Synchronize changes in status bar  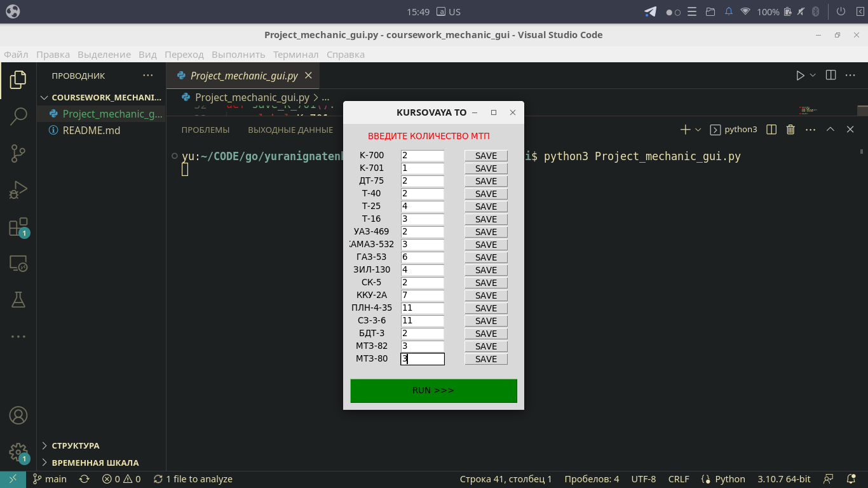point(84,479)
